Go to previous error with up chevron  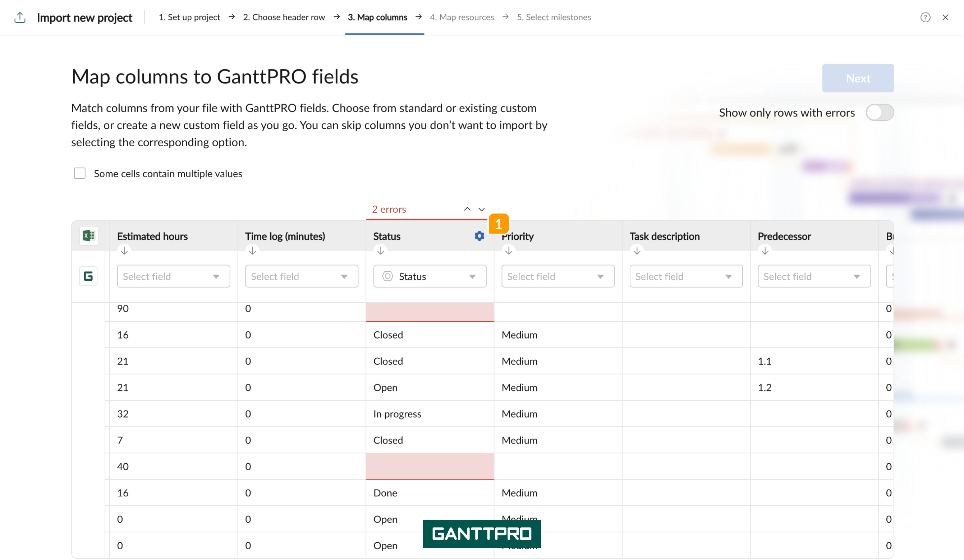coord(468,209)
